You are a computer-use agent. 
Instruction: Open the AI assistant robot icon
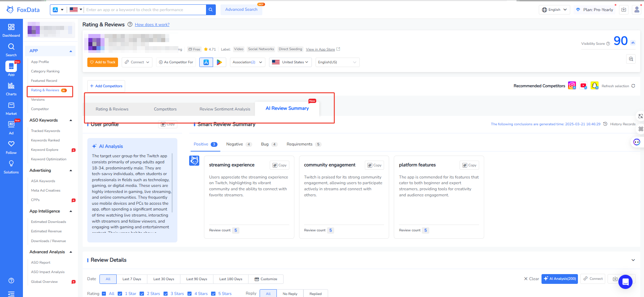point(637,142)
